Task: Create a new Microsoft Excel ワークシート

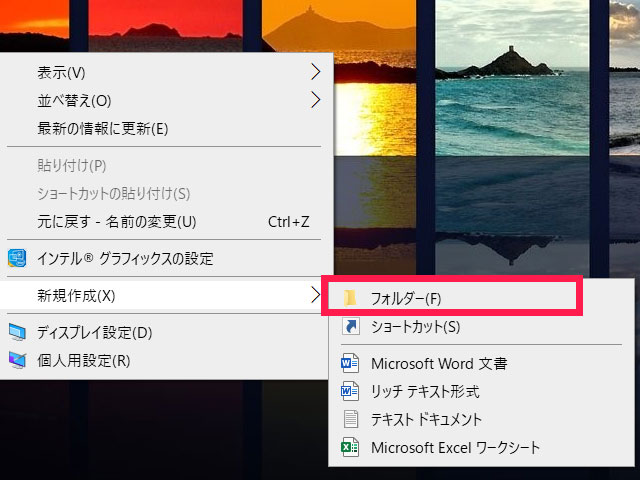Action: (482, 447)
